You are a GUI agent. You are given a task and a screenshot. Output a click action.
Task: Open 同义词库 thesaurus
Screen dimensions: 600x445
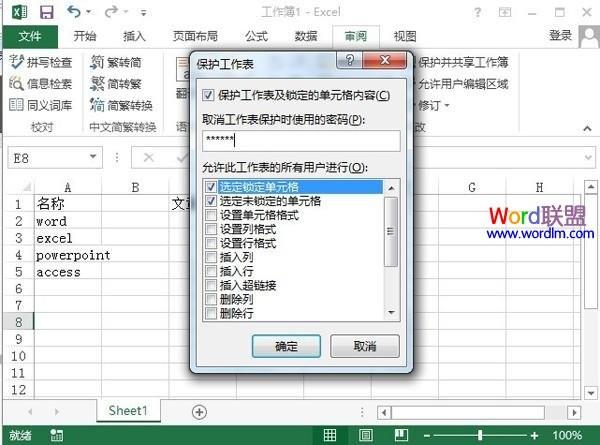point(41,105)
